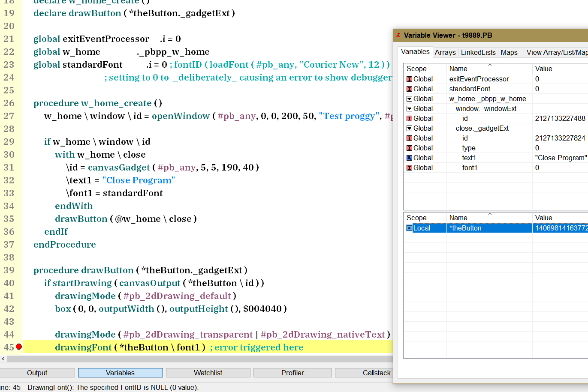The height and width of the screenshot is (392, 588).
Task: Click drawButton call on line 35
Action: [81, 218]
